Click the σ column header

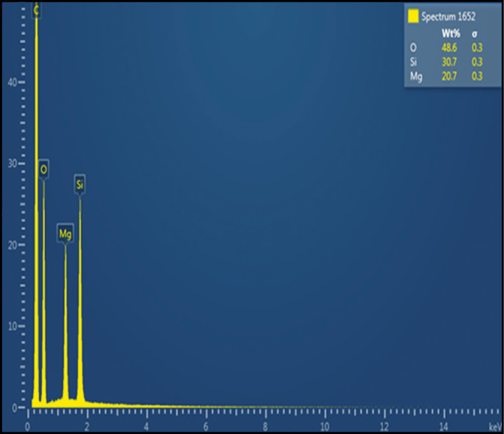point(475,34)
